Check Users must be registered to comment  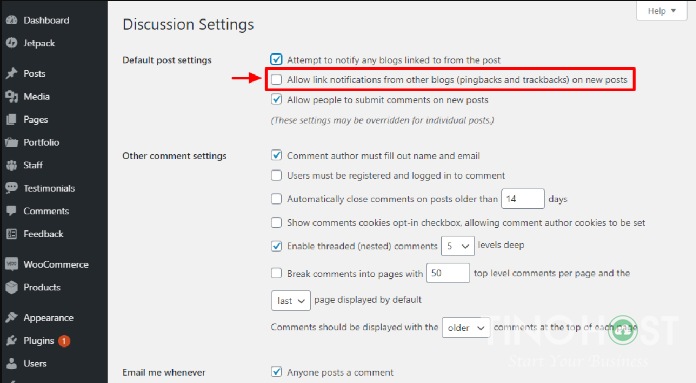point(277,176)
